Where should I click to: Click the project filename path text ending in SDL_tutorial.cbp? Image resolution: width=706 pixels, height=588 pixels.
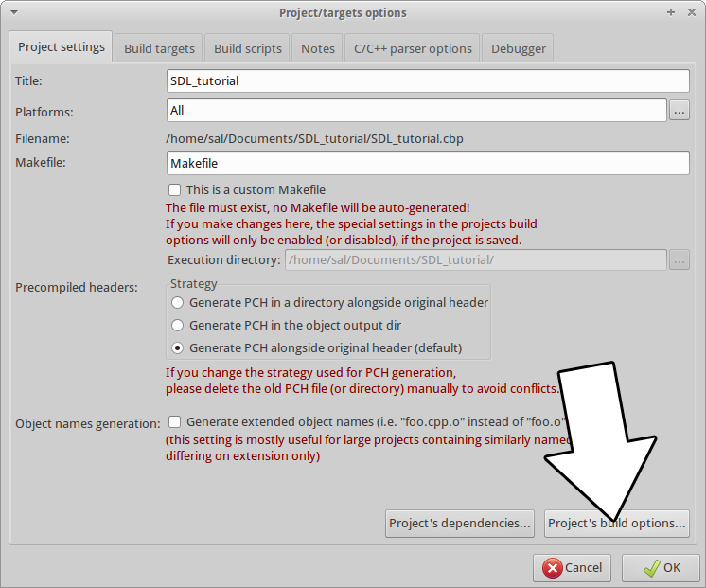pos(314,139)
